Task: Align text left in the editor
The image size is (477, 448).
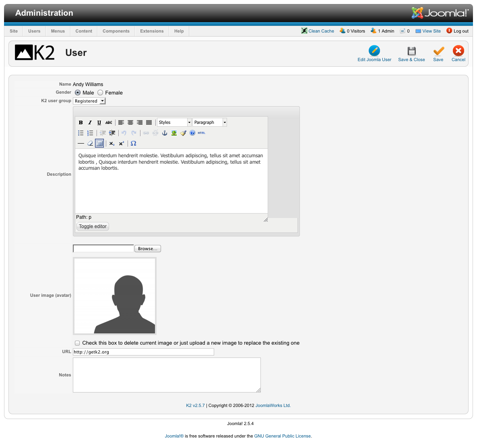Action: pyautogui.click(x=121, y=123)
